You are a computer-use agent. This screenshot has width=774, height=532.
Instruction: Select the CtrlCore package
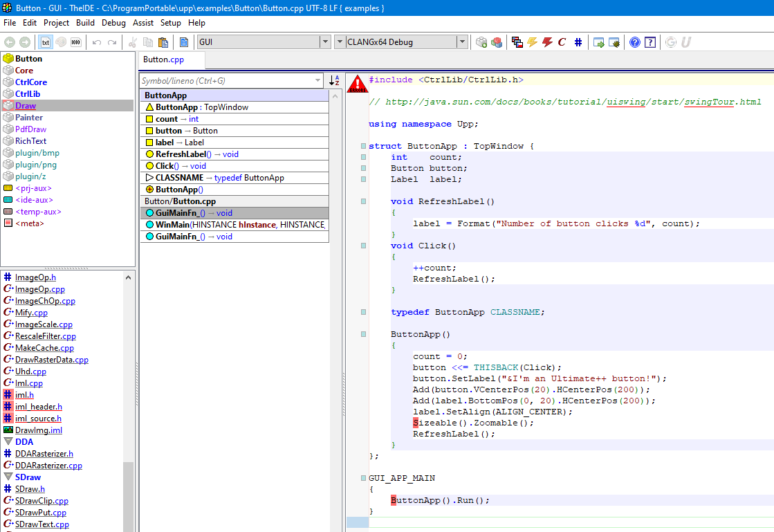(68, 82)
